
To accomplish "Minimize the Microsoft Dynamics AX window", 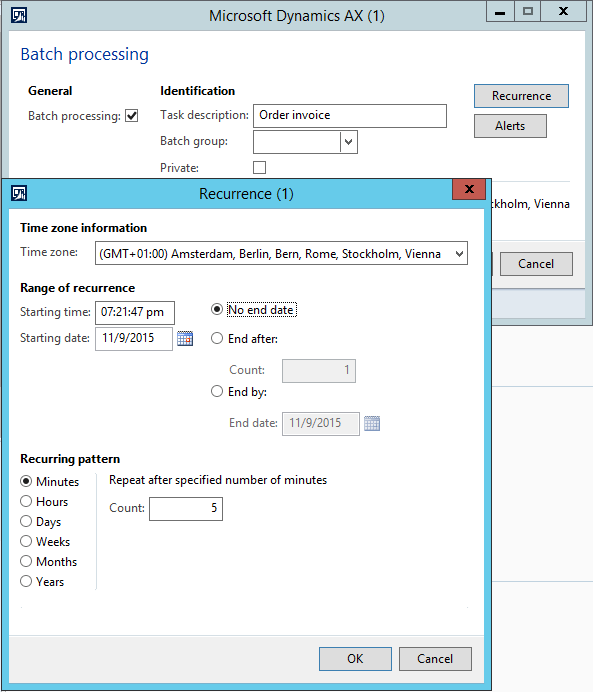I will pyautogui.click(x=500, y=11).
